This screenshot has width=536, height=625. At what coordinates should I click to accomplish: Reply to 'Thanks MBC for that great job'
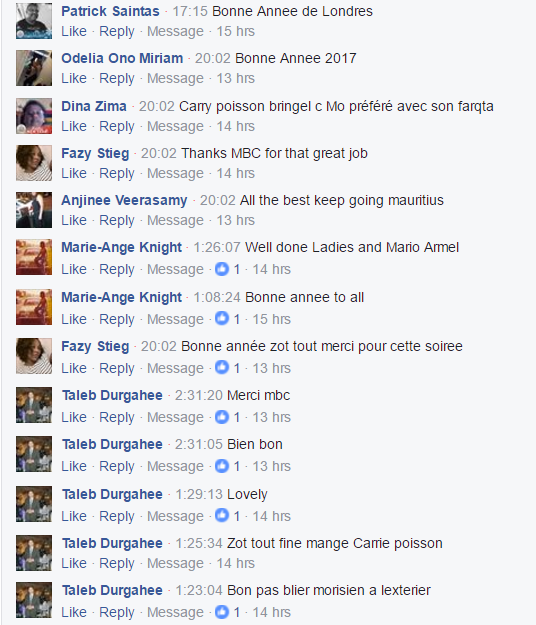[x=117, y=173]
